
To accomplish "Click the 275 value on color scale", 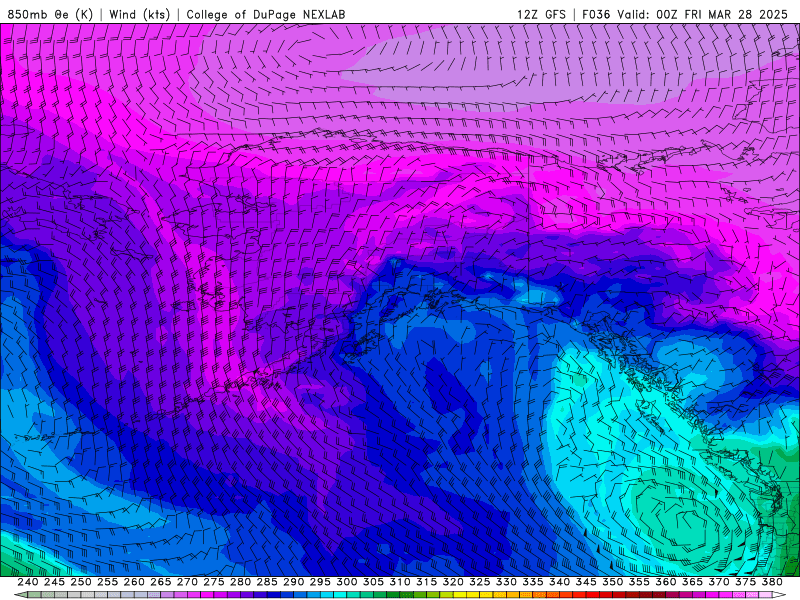I will (x=214, y=582).
